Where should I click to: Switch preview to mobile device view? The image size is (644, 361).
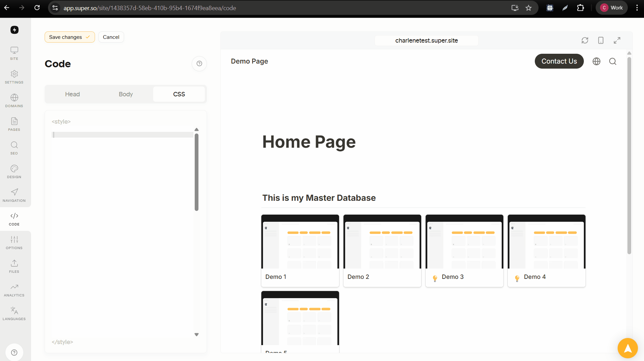click(601, 41)
